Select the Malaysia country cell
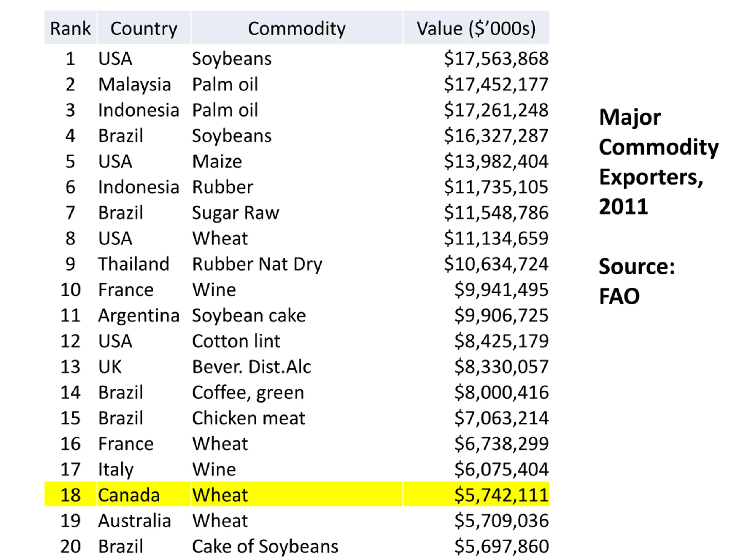The width and height of the screenshot is (747, 560). [135, 84]
